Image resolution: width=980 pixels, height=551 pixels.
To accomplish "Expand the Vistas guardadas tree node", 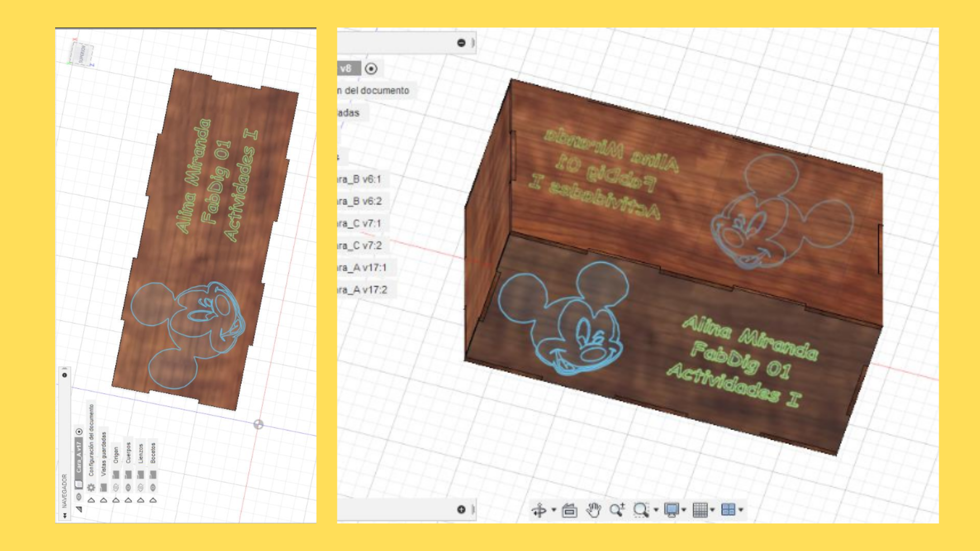I will [x=104, y=500].
